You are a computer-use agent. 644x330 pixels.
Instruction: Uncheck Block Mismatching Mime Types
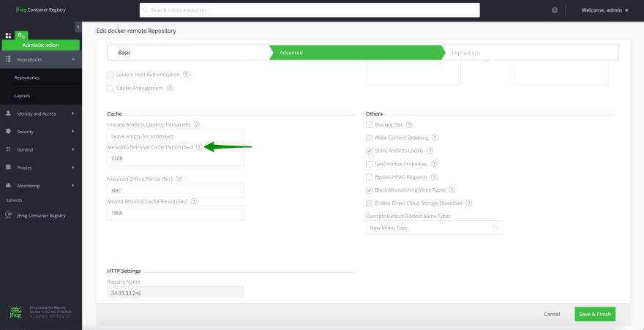click(x=369, y=190)
